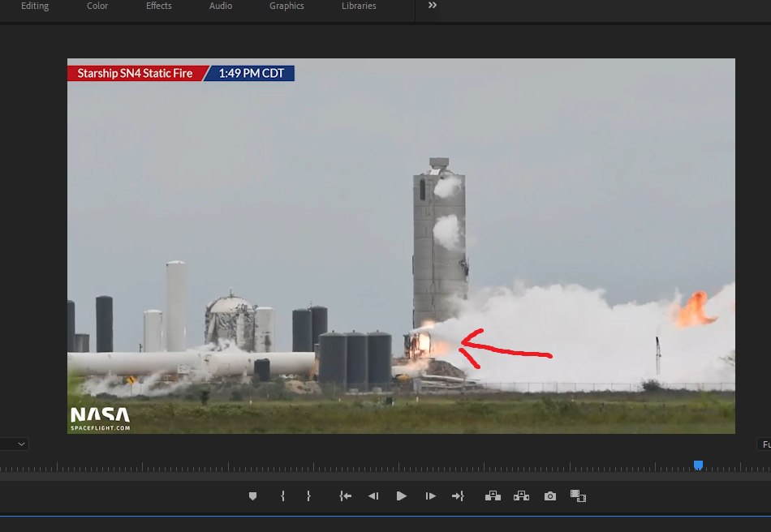The width and height of the screenshot is (771, 532).
Task: Toggle Comparison View icon
Action: (x=578, y=496)
